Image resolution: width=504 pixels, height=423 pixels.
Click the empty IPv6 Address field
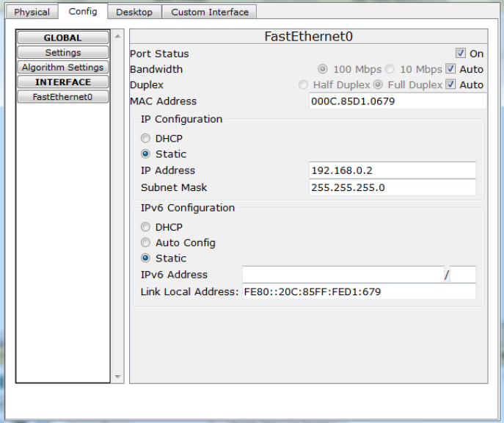pyautogui.click(x=343, y=275)
